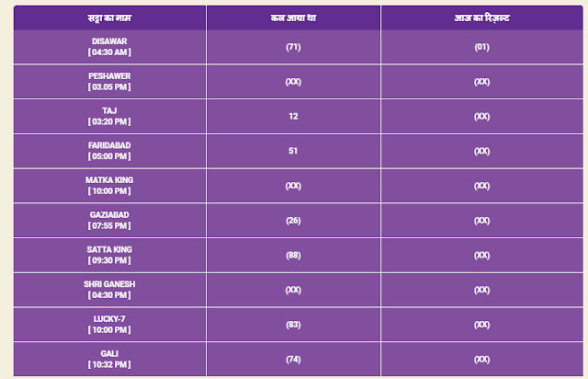Click SHRI GANESH 04:30 PM cell

click(x=109, y=290)
